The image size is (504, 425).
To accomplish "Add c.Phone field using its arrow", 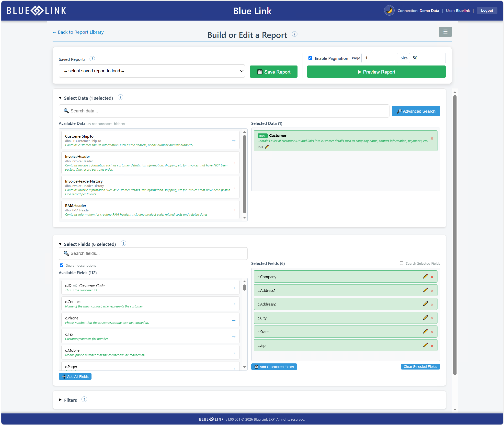I will [x=233, y=320].
